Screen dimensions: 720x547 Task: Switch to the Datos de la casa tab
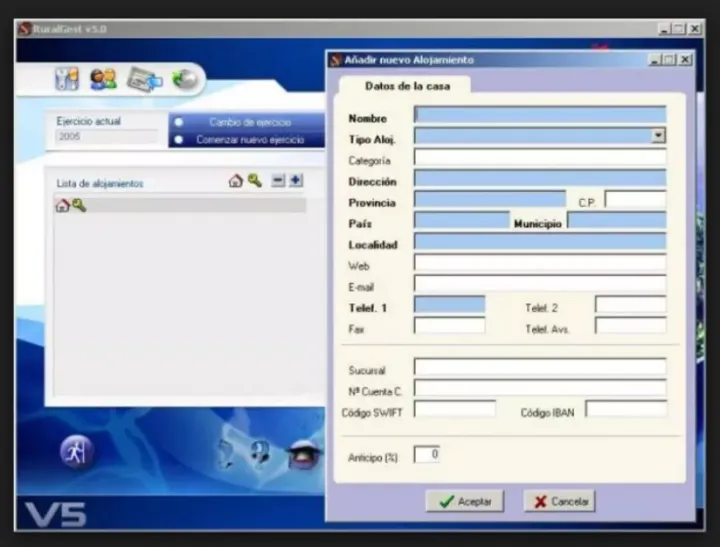pyautogui.click(x=407, y=86)
